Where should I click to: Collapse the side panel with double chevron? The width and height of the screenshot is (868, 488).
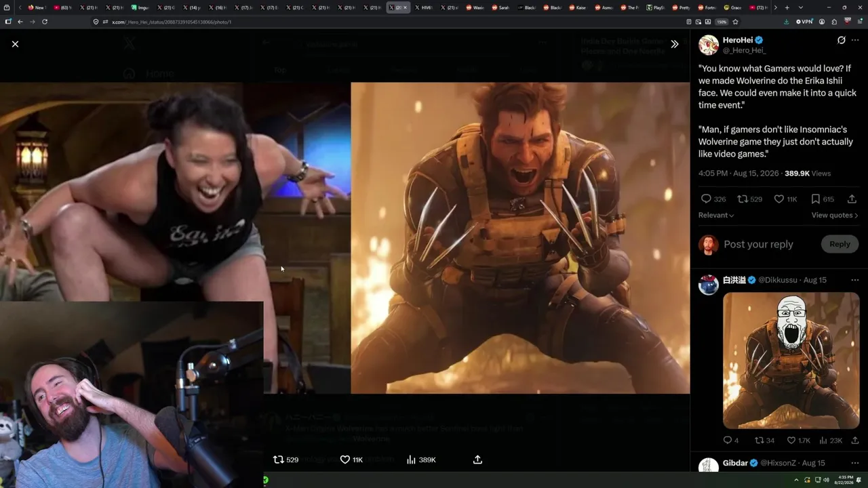(x=674, y=44)
